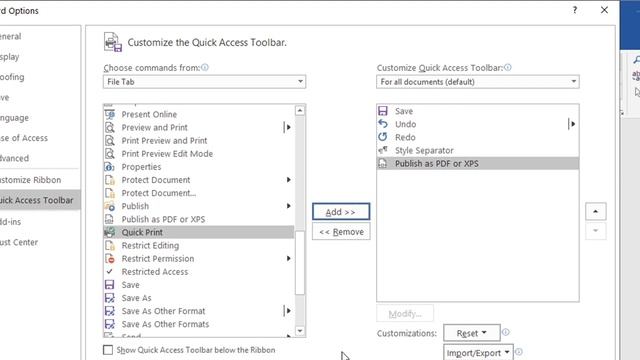Image resolution: width=640 pixels, height=360 pixels.
Task: Click the Publish command icon
Action: (110, 206)
